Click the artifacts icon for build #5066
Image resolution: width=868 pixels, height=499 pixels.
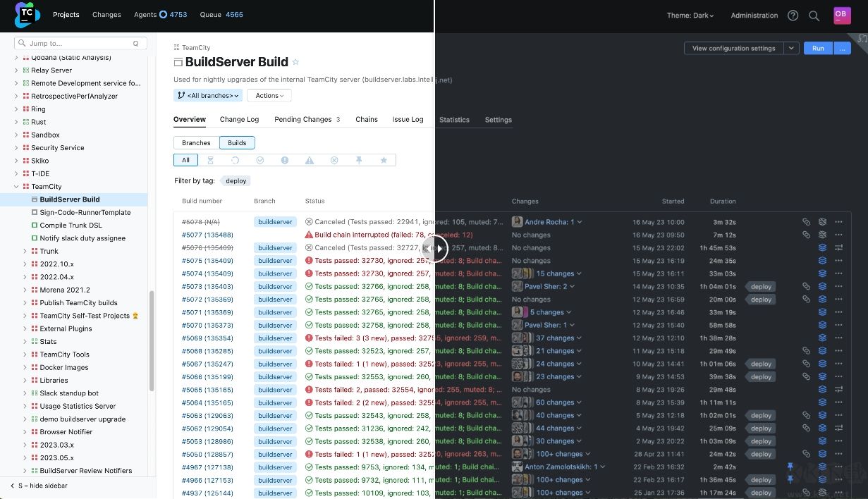click(822, 377)
